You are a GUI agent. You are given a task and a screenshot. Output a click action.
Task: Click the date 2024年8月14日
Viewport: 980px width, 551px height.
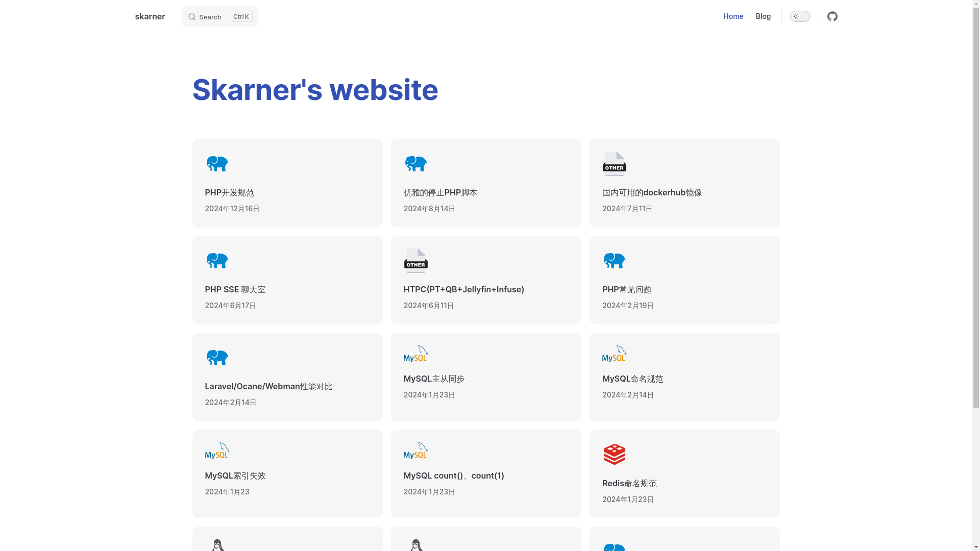(429, 209)
